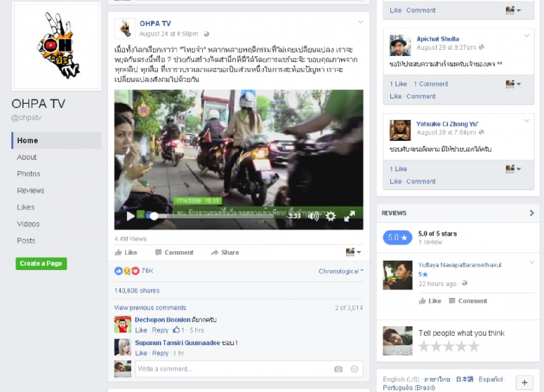Comment on Yuttaya's review
The height and width of the screenshot is (392, 544).
click(468, 301)
